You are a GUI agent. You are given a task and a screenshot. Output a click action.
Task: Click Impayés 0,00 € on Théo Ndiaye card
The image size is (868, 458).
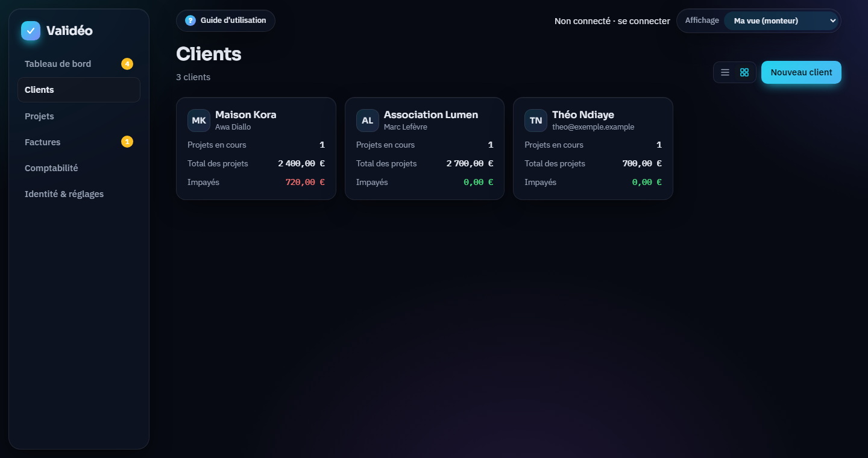(647, 182)
